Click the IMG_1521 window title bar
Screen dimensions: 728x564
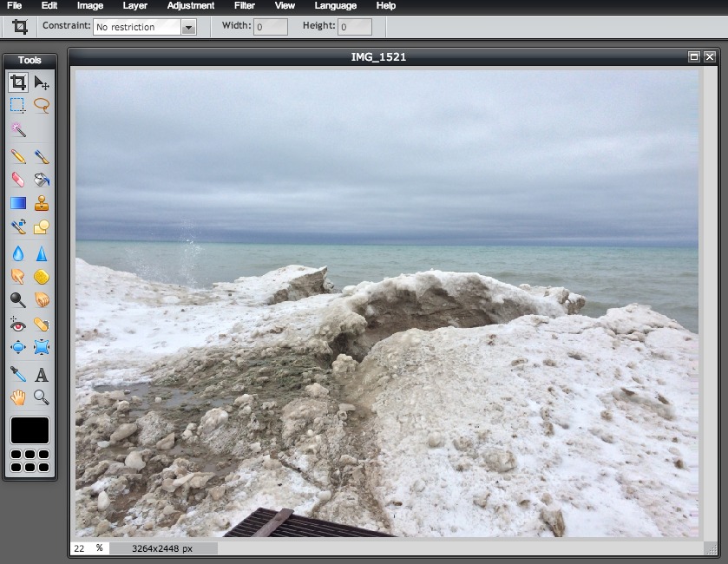point(378,56)
